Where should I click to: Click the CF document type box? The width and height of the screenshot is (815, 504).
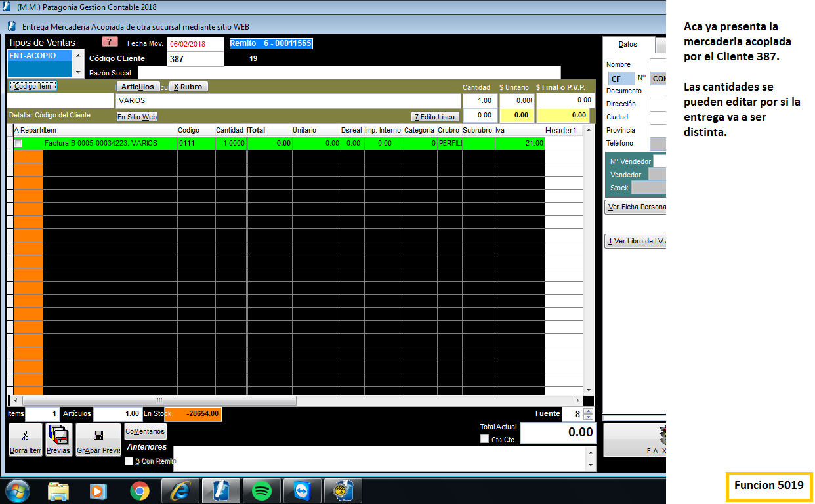click(x=621, y=79)
